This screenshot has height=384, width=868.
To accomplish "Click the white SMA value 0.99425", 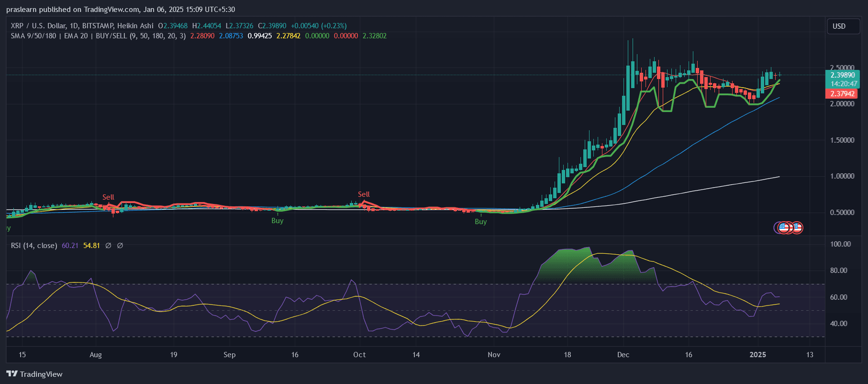I will click(260, 36).
